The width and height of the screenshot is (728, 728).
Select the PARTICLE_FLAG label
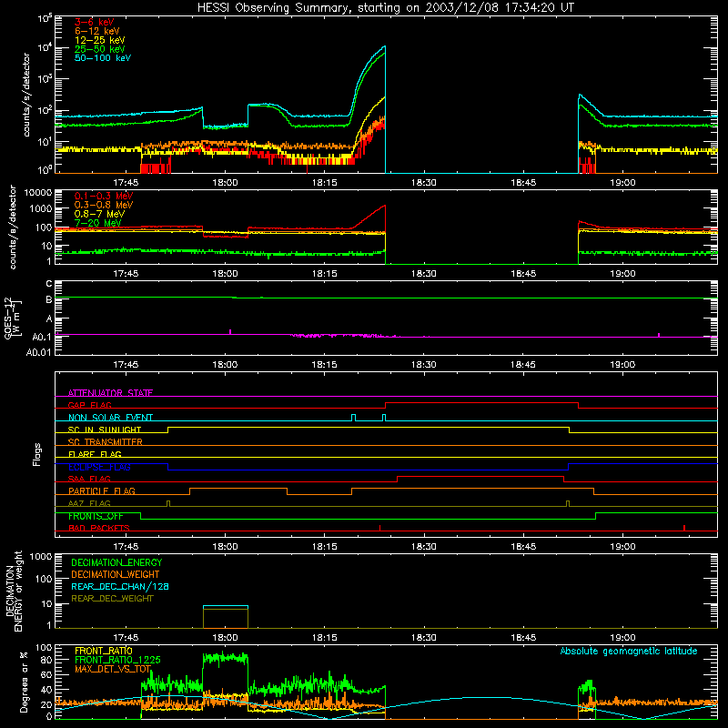pos(102,490)
